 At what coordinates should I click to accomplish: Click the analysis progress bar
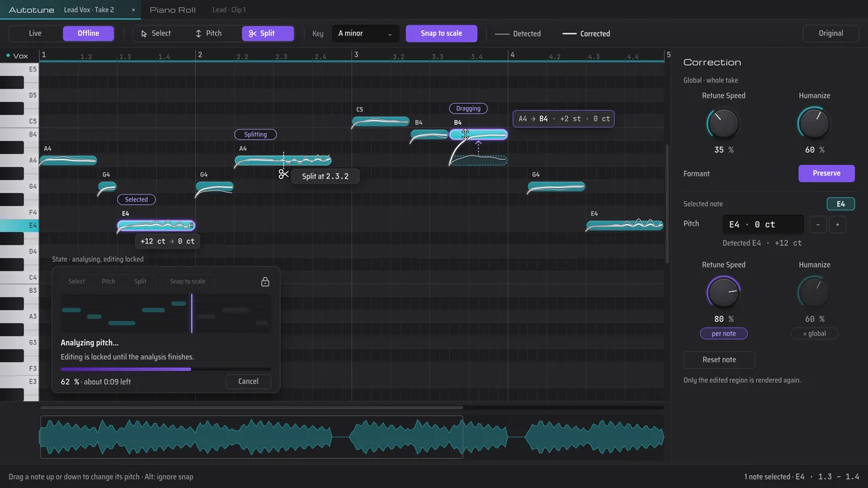(x=166, y=369)
